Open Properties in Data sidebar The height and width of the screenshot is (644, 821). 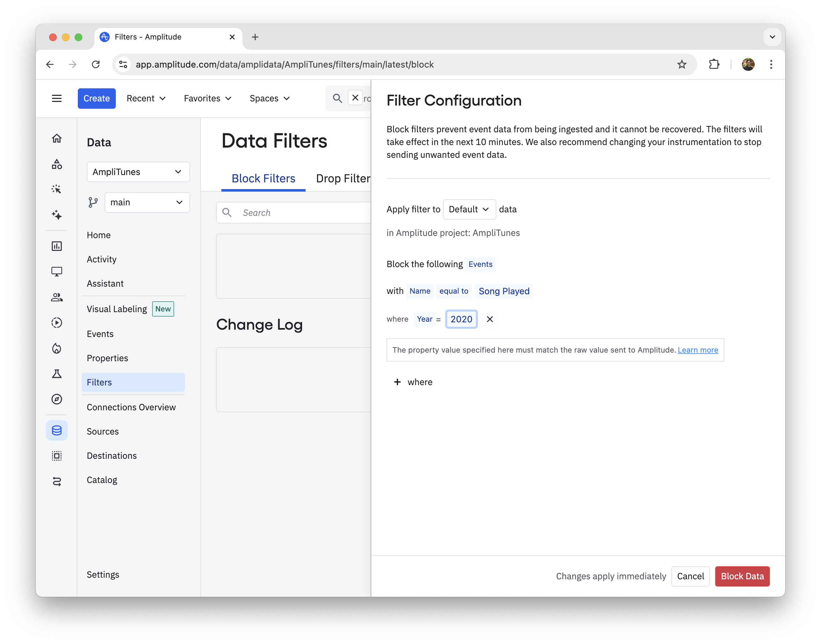pos(107,358)
